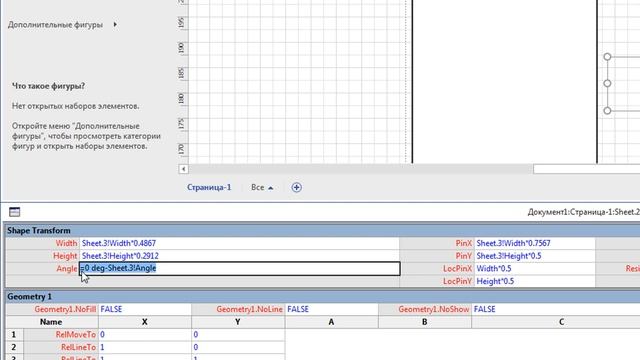Click the row 2 RelLineTo Y value 0
The height and width of the screenshot is (360, 640).
point(238,347)
